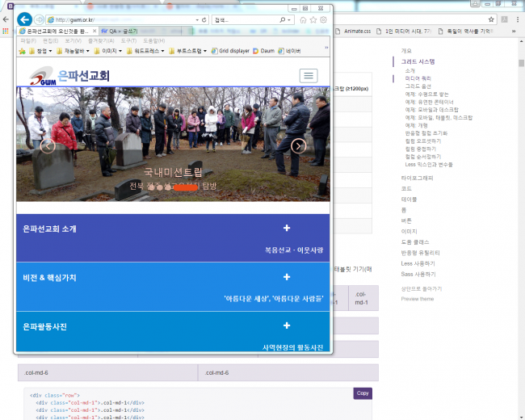Open Grid displayer favorite
This screenshot has height=420, width=525.
[230, 51]
